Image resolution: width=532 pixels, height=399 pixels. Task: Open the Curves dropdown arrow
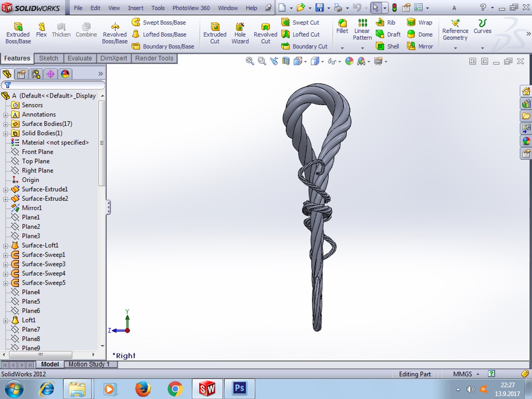point(482,48)
